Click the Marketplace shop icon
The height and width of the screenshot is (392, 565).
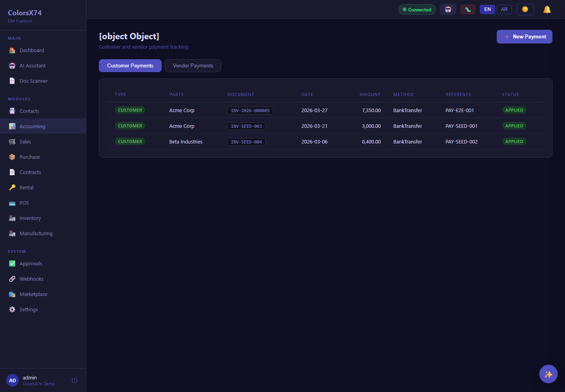pyautogui.click(x=12, y=294)
